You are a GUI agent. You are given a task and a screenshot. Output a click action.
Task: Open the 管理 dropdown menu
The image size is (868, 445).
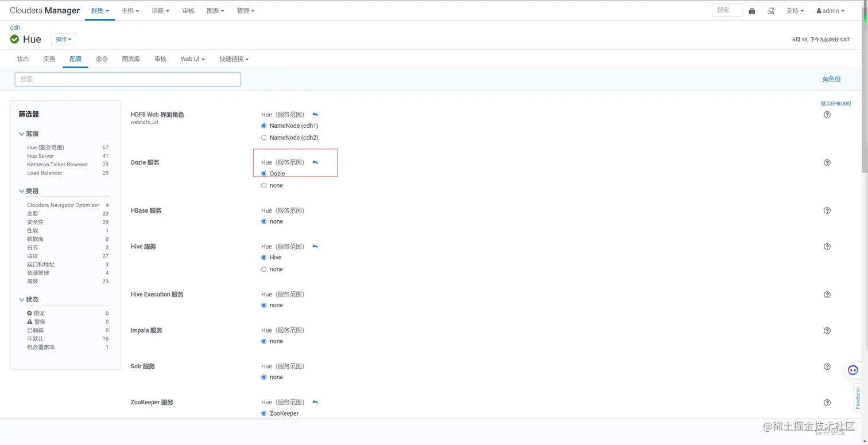pyautogui.click(x=245, y=11)
